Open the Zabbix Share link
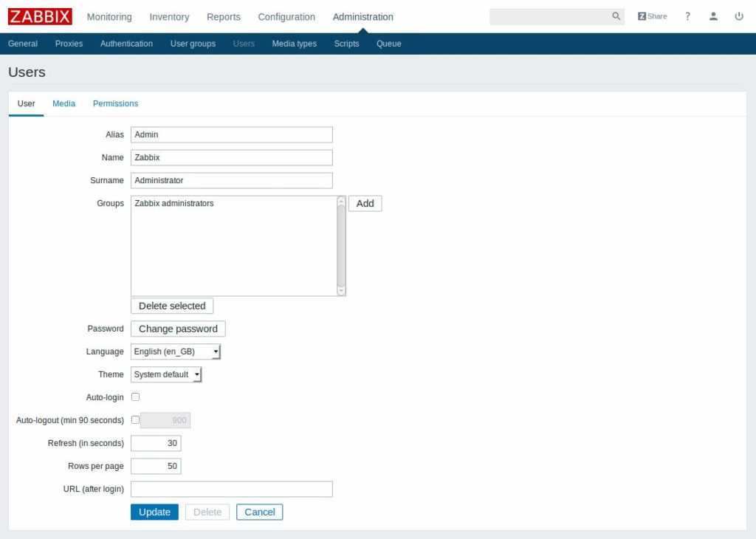The width and height of the screenshot is (756, 539). point(652,16)
